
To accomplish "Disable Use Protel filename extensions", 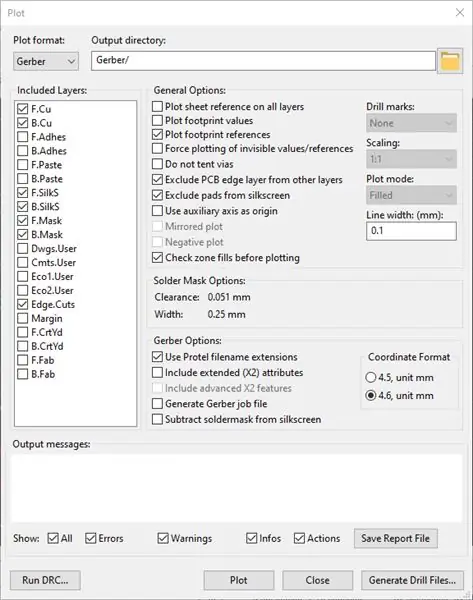I will pyautogui.click(x=157, y=357).
